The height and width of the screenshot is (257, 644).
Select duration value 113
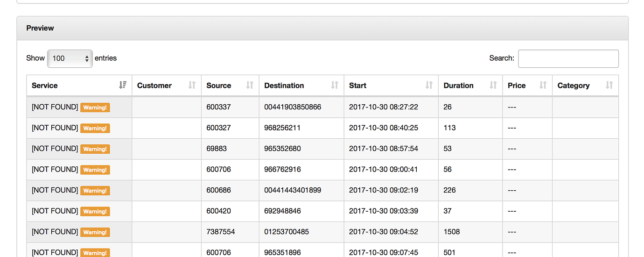click(x=449, y=128)
